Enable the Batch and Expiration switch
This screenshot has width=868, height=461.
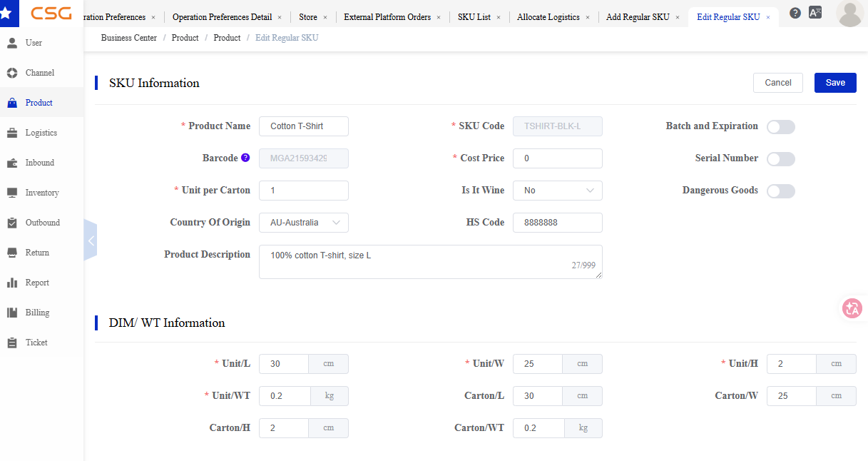coord(781,127)
